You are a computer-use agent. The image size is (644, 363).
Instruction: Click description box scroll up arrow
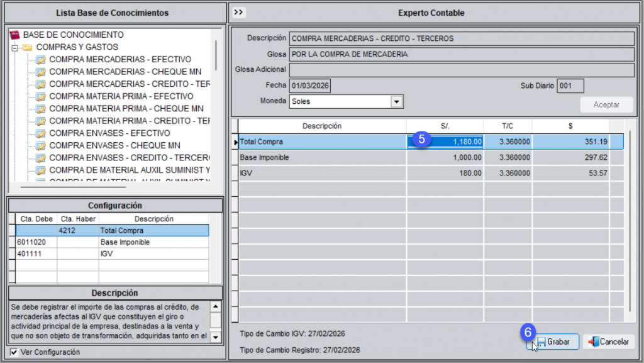(x=216, y=307)
